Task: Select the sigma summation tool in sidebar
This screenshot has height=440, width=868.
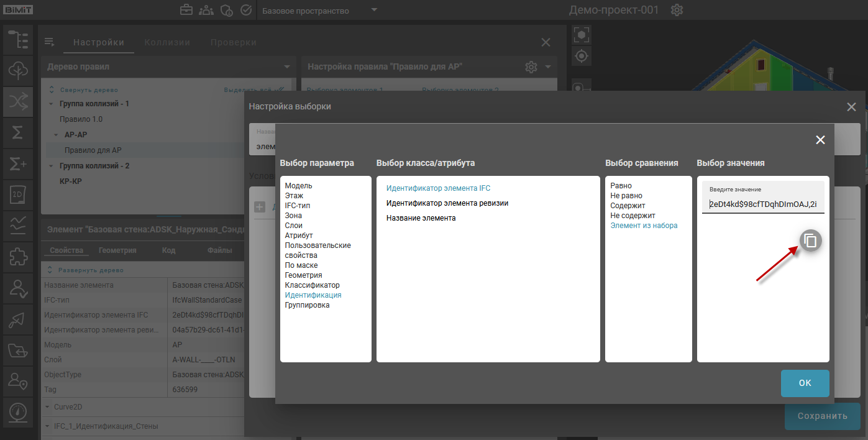Action: pos(18,133)
